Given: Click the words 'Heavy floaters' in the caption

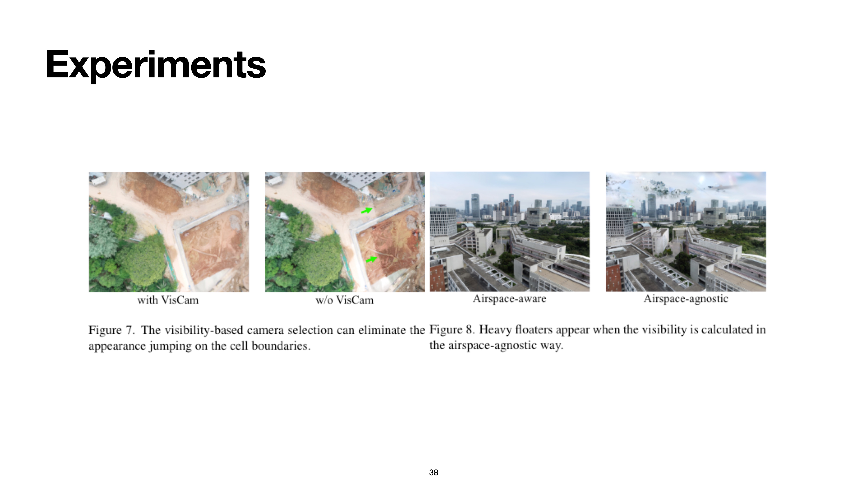Looking at the screenshot, I should [x=516, y=329].
